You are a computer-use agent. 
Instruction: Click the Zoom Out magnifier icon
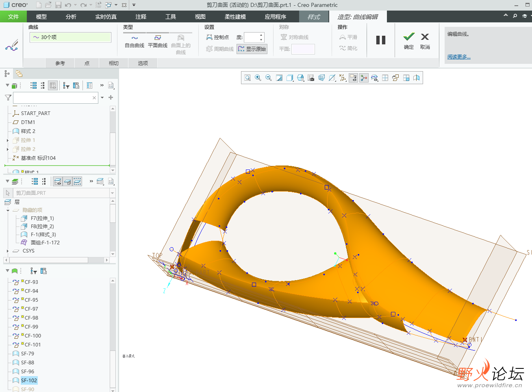pyautogui.click(x=269, y=78)
